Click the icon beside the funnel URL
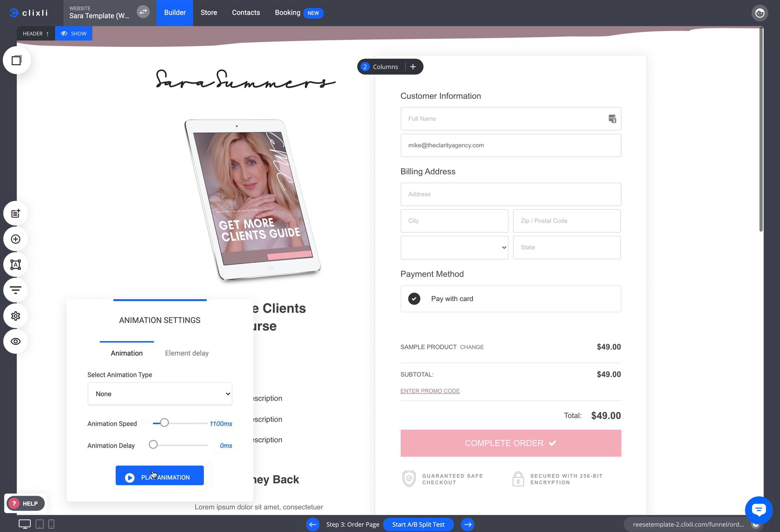Screen dimensions: 780x532 pos(755,524)
